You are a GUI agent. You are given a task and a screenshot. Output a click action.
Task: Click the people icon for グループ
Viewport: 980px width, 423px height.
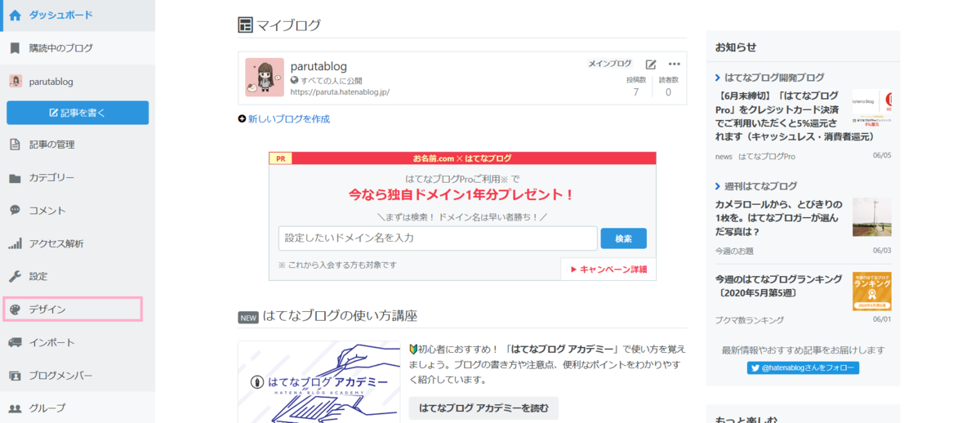coord(15,408)
